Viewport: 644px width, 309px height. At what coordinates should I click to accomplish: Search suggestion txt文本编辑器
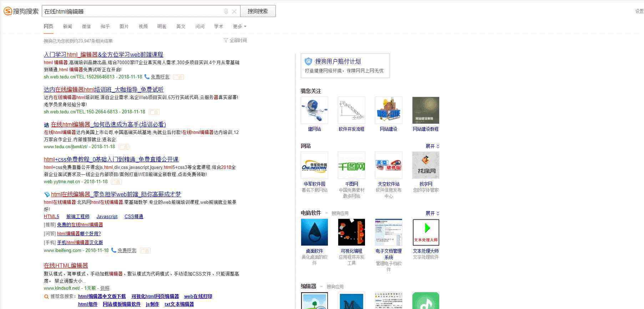point(179,304)
